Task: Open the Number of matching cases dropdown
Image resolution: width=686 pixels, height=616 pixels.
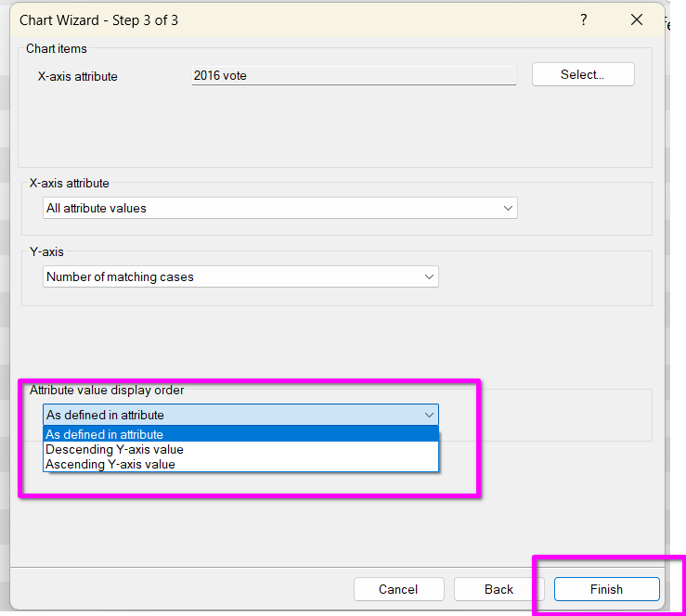Action: (x=239, y=276)
